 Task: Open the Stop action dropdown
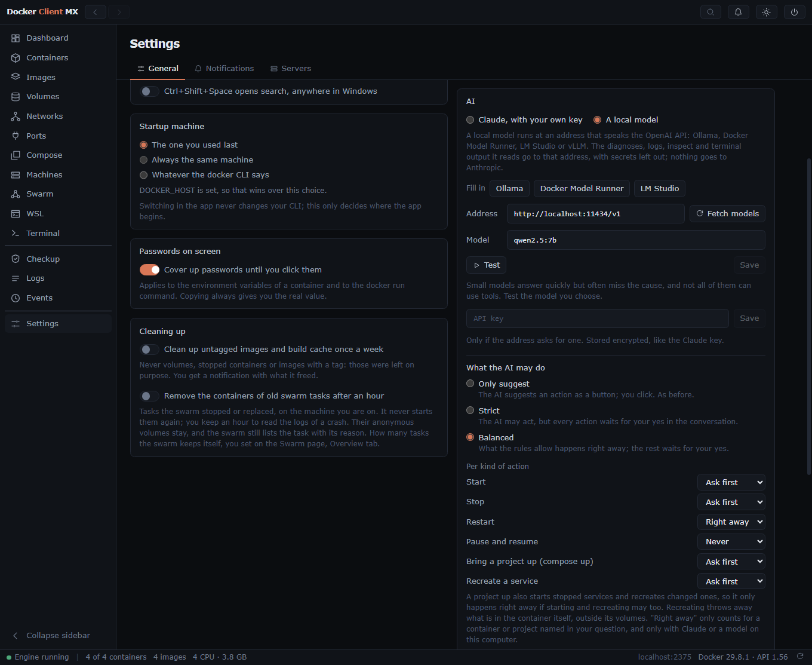[731, 502]
